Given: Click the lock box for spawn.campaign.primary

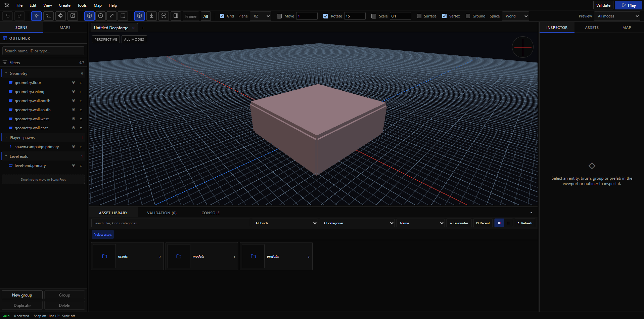Looking at the screenshot, I should click(x=81, y=147).
